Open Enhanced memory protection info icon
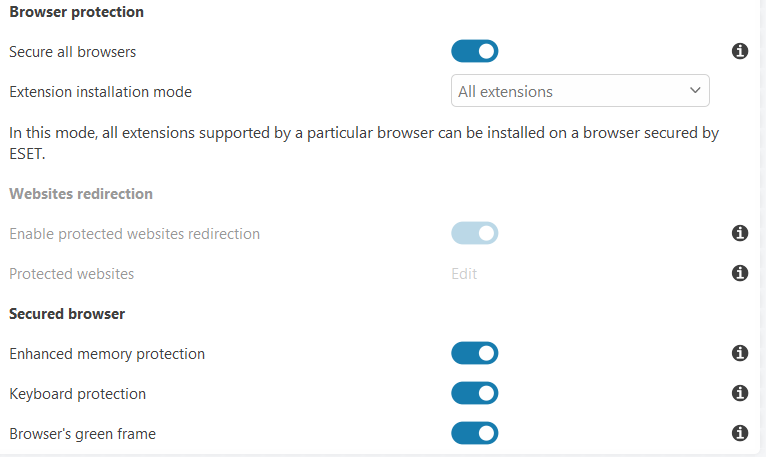The height and width of the screenshot is (457, 766). coord(740,353)
